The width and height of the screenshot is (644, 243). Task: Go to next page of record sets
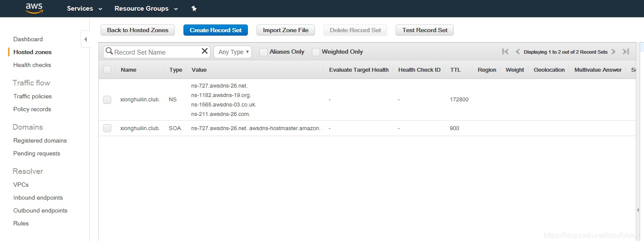[x=613, y=52]
